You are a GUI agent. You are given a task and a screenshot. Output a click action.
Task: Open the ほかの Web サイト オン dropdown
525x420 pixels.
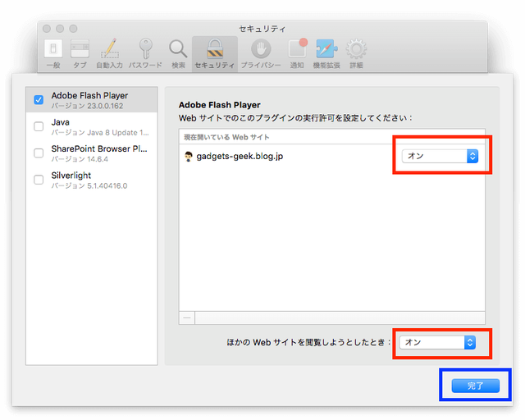coord(437,342)
